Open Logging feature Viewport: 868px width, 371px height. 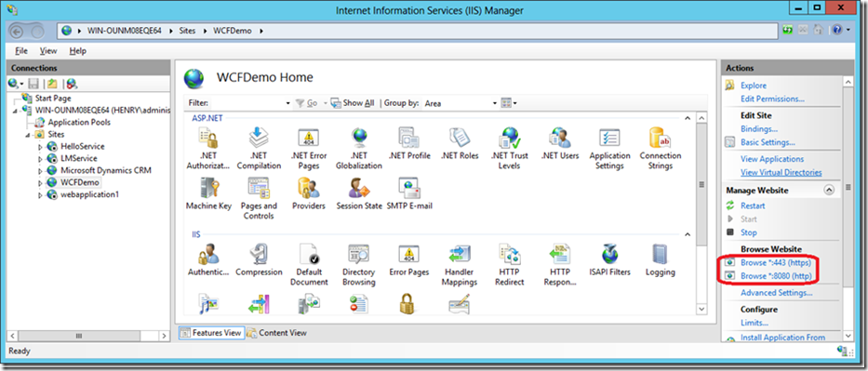(660, 260)
